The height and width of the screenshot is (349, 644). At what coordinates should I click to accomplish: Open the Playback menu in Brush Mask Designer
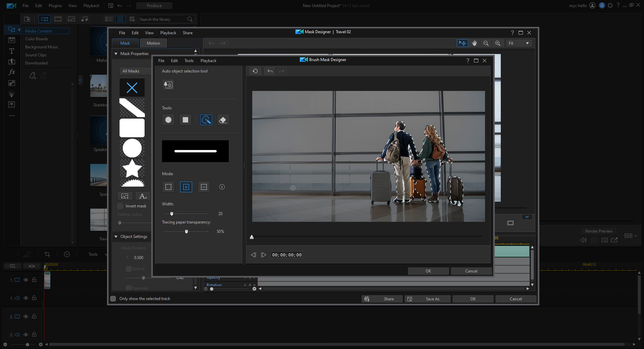tap(208, 61)
